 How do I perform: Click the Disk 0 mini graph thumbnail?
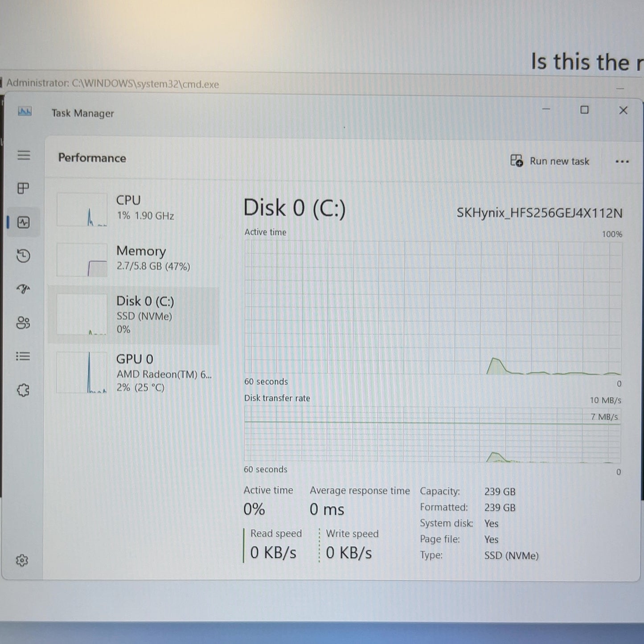click(x=82, y=314)
